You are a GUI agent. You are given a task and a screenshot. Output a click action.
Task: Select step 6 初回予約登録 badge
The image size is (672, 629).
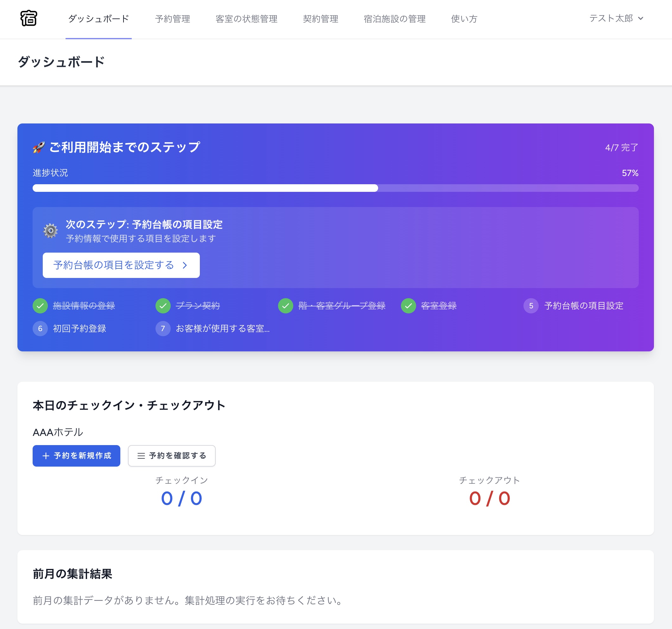[x=40, y=328]
